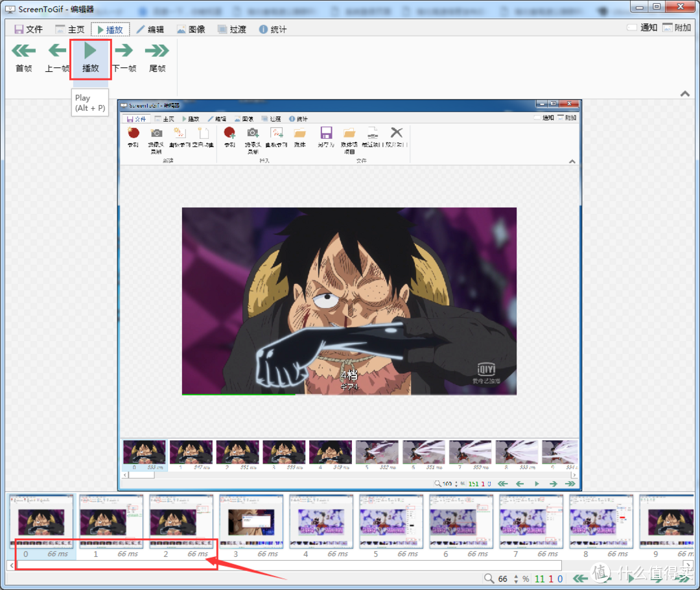The width and height of the screenshot is (700, 590).
Task: Advance to the next frame (下一帧)
Action: point(124,57)
